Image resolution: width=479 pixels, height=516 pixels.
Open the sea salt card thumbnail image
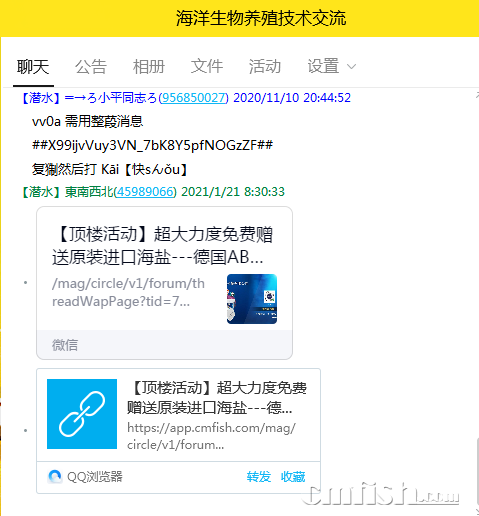click(252, 299)
